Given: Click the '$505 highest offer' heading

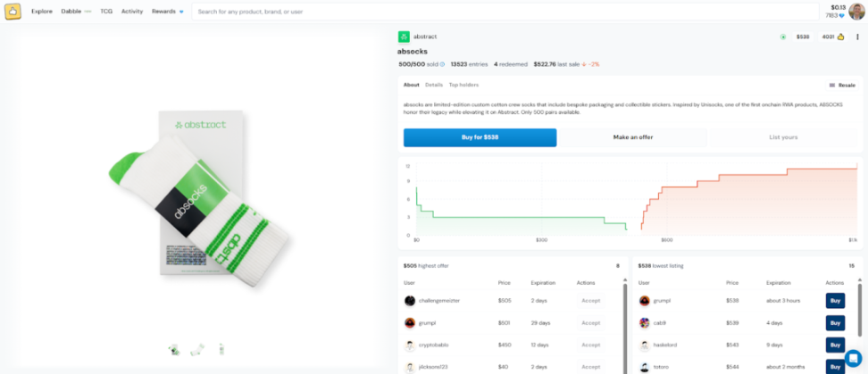Looking at the screenshot, I should (426, 266).
